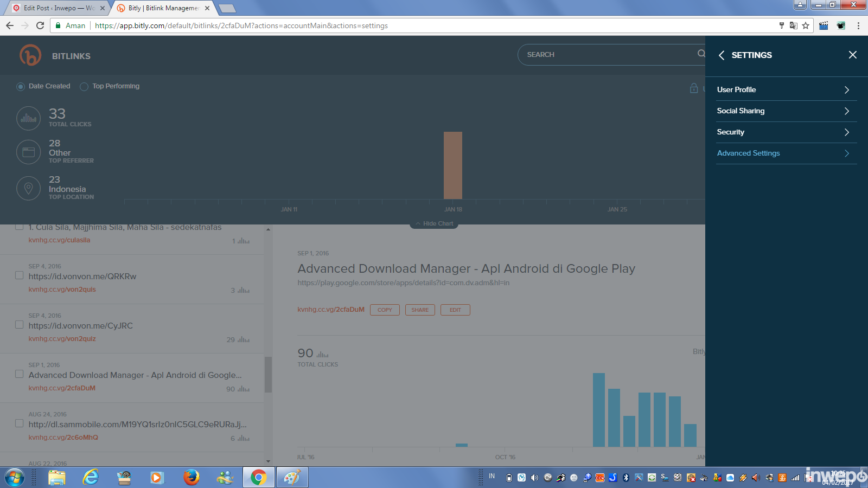
Task: Click the clapperboard extension icon
Action: [824, 25]
